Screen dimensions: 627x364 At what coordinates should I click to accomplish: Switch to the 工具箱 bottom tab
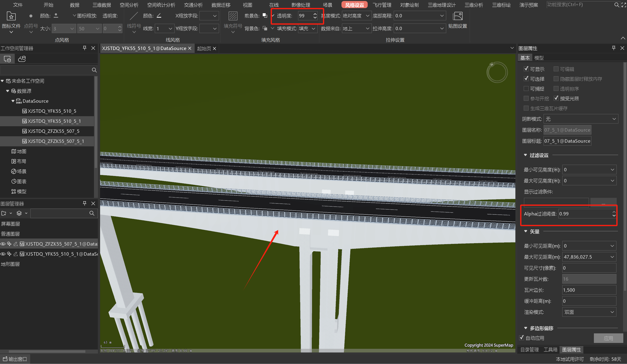coord(550,350)
